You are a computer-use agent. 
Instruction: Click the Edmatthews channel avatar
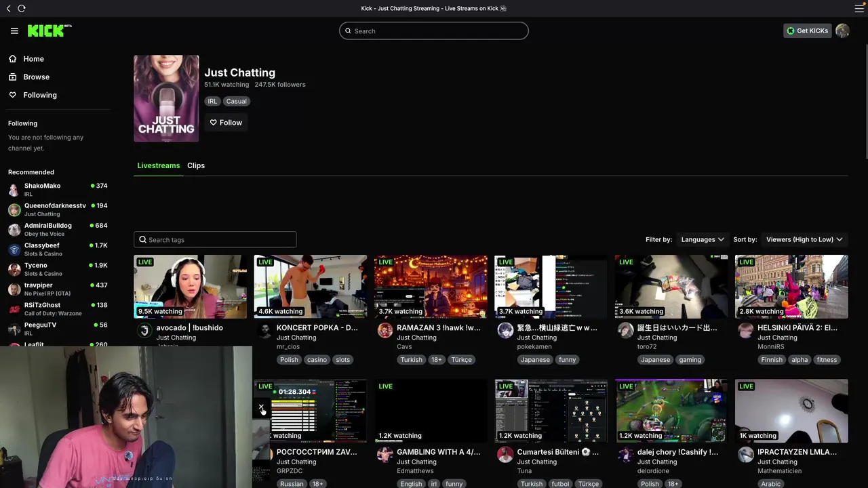[385, 455]
